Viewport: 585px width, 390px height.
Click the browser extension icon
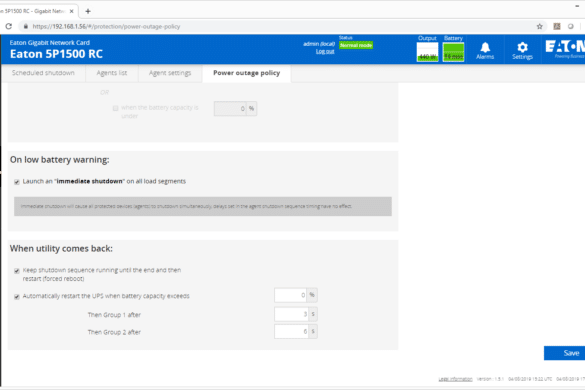click(x=557, y=26)
